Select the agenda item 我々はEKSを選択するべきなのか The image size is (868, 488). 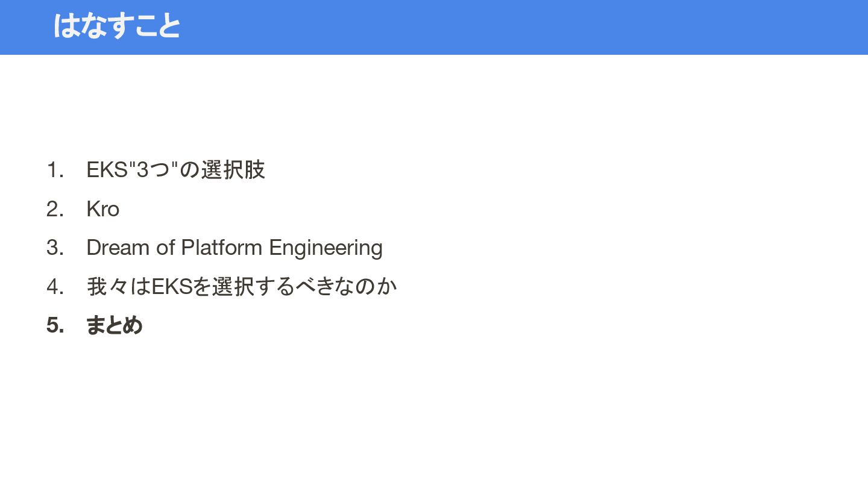241,286
